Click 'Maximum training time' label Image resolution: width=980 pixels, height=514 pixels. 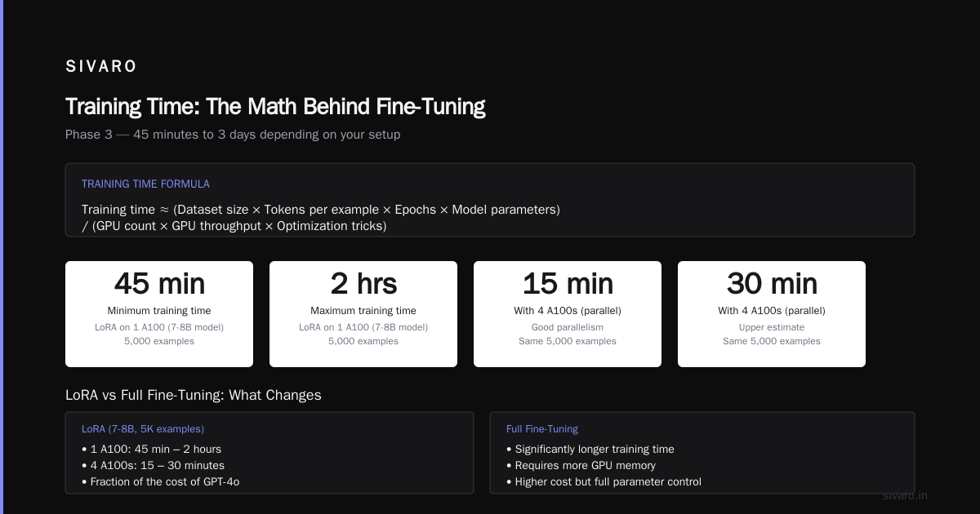pyautogui.click(x=363, y=311)
